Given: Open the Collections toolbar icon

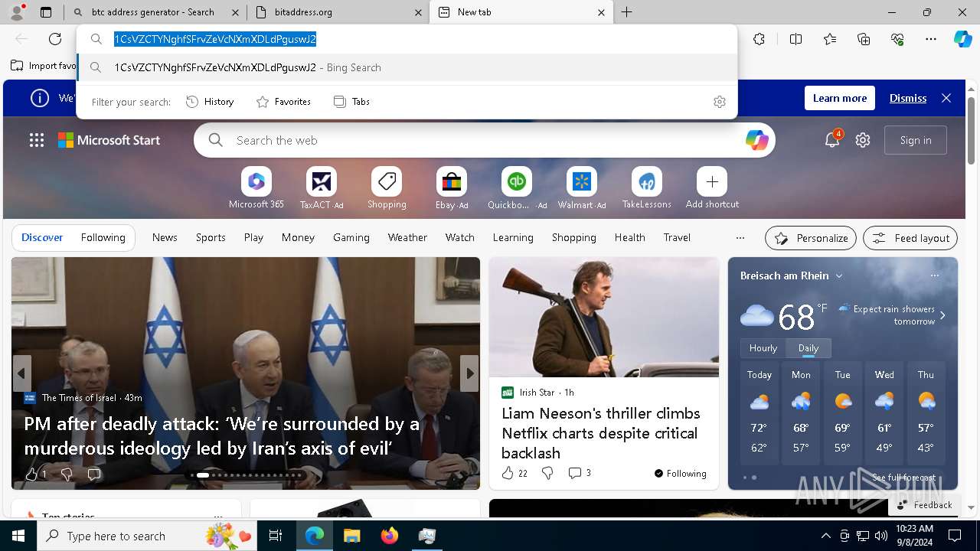Looking at the screenshot, I should click(x=864, y=39).
